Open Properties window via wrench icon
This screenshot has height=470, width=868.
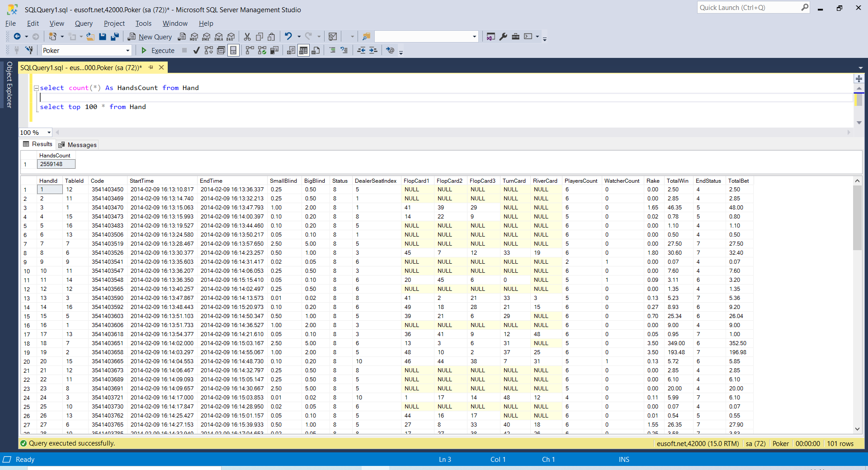coord(503,37)
